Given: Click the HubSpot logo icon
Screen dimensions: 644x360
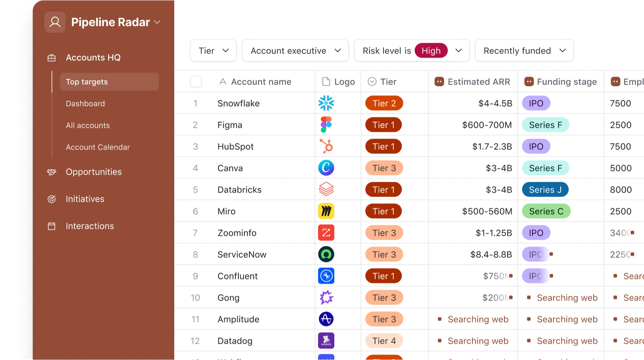Looking at the screenshot, I should (326, 146).
